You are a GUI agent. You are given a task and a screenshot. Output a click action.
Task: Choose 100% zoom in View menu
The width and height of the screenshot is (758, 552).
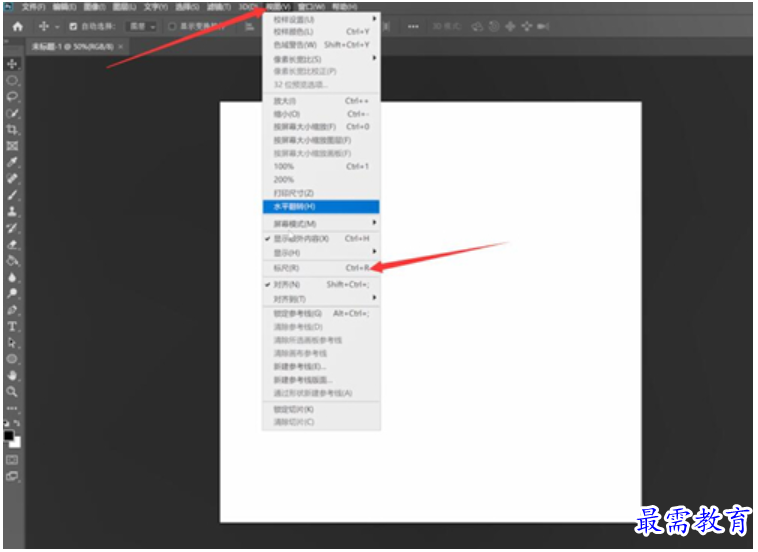[x=321, y=166]
